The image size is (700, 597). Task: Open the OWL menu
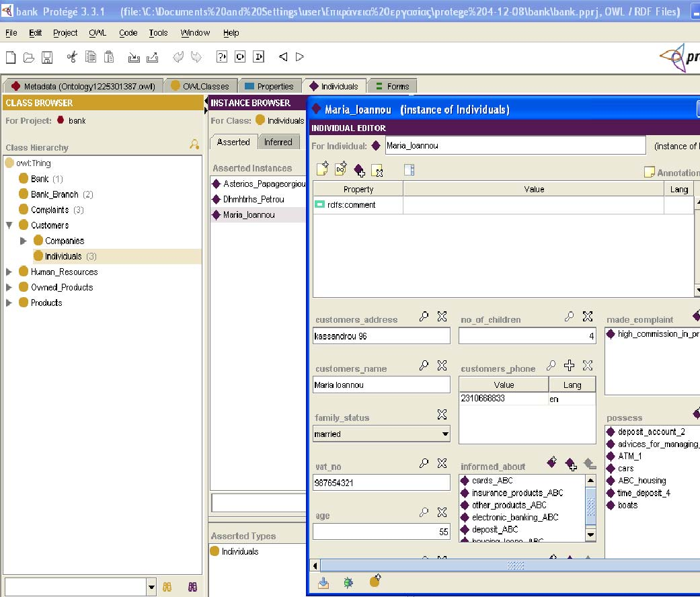click(98, 33)
